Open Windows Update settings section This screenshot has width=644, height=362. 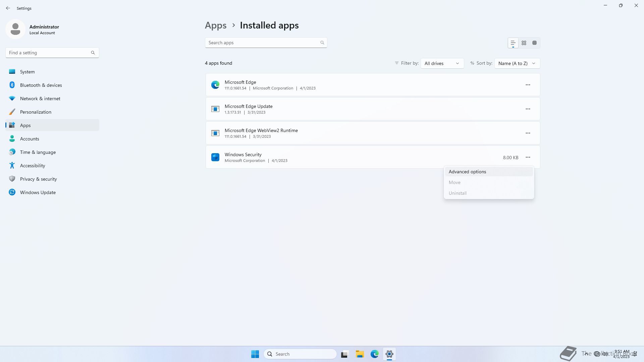click(38, 192)
